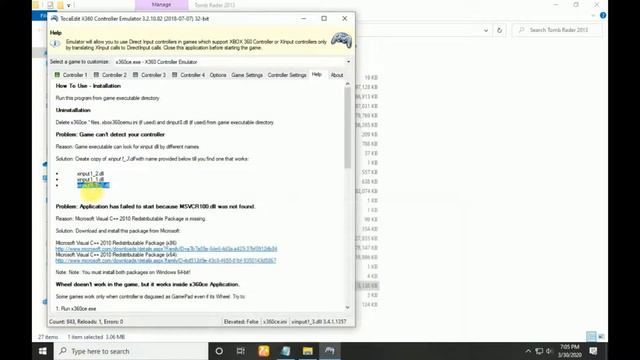Open the Options tab

[218, 75]
